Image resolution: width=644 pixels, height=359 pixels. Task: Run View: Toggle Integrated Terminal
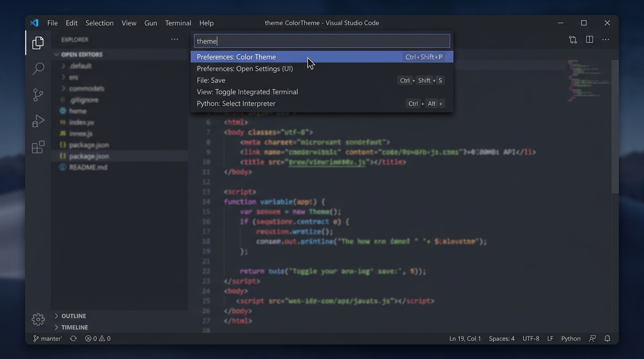pyautogui.click(x=322, y=92)
